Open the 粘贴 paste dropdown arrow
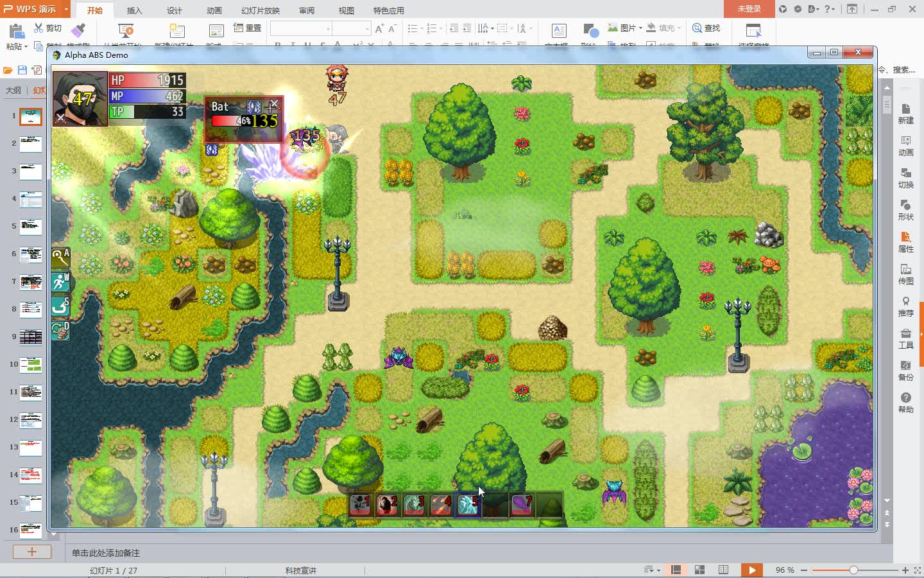This screenshot has width=924, height=578. pos(26,46)
